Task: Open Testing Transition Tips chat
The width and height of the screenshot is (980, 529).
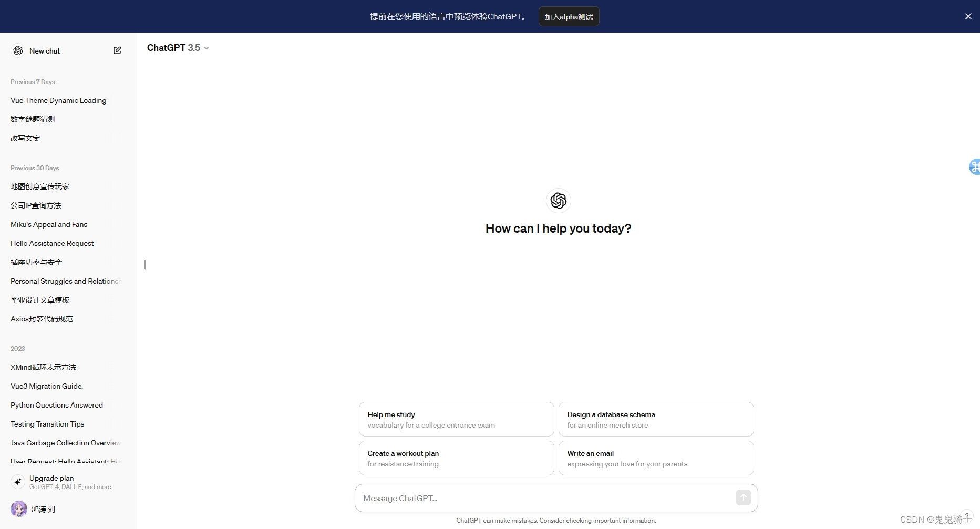Action: pos(66,424)
